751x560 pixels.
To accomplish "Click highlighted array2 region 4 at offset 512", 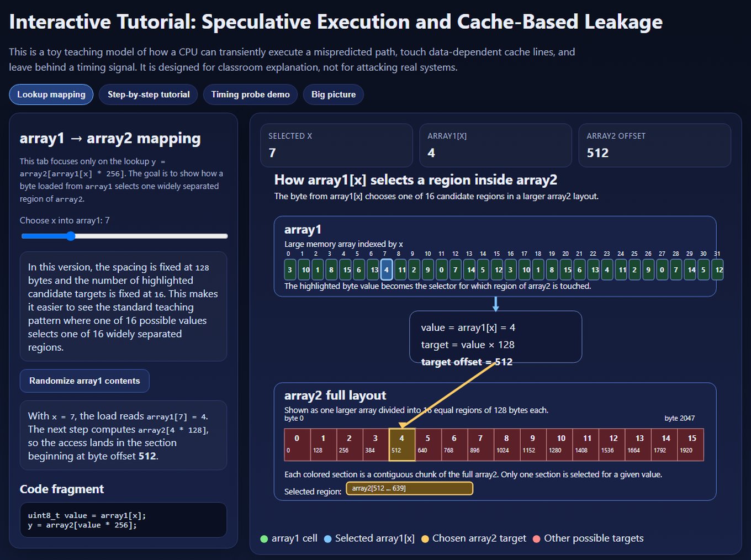I will (x=402, y=445).
